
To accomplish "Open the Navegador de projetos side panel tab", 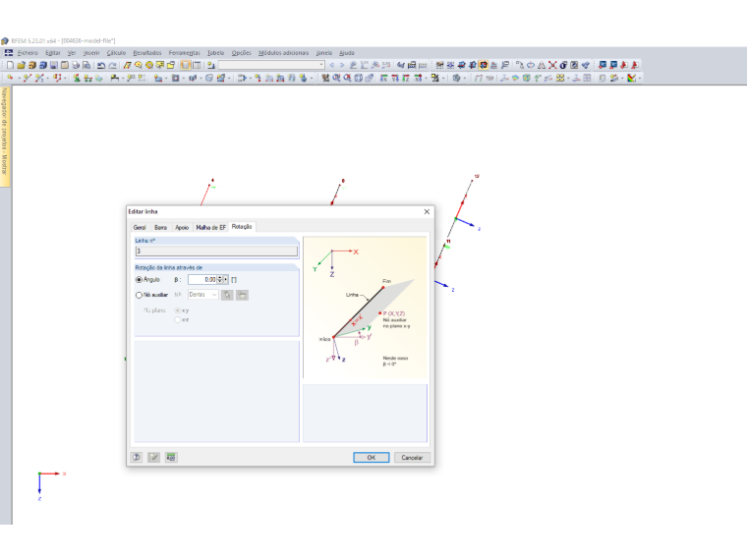I will [5, 137].
